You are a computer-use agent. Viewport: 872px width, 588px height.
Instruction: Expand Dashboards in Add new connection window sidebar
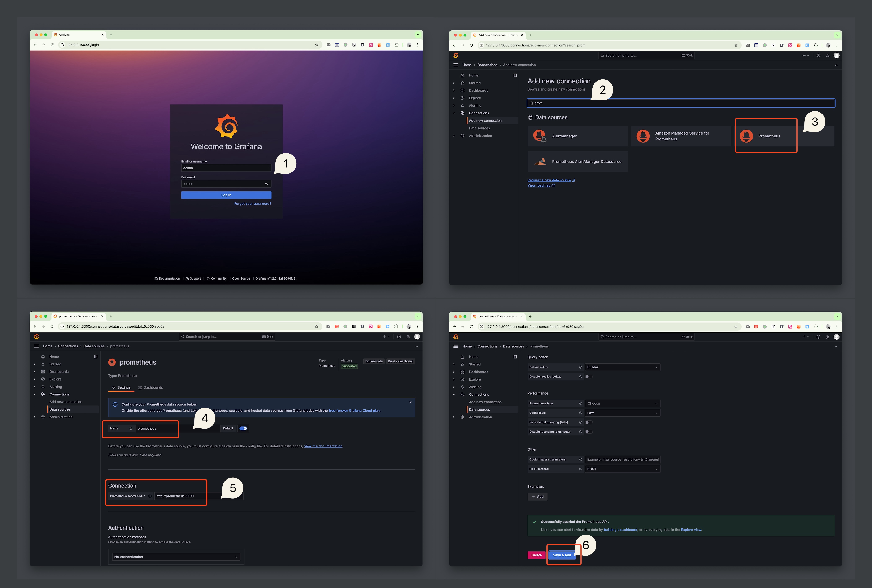click(454, 90)
